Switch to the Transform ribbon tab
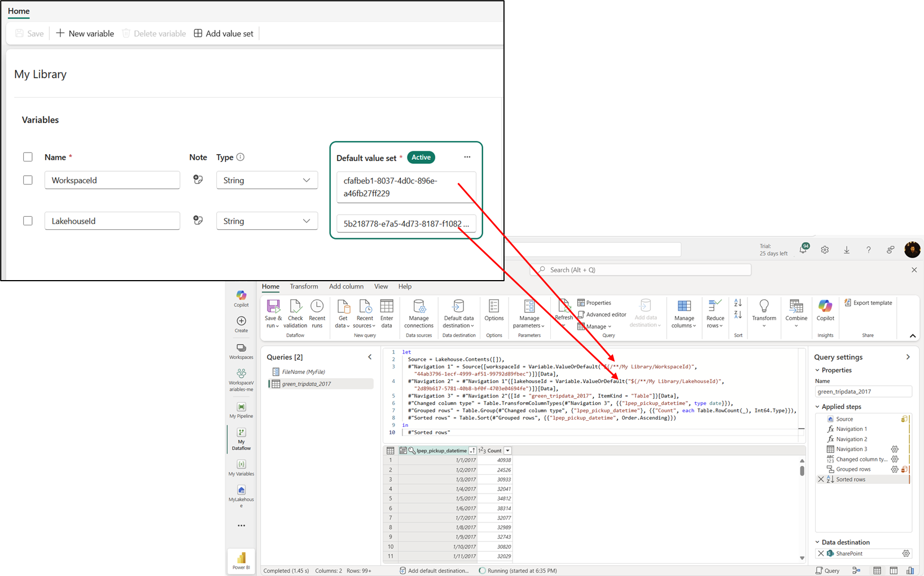The width and height of the screenshot is (924, 576). point(304,286)
